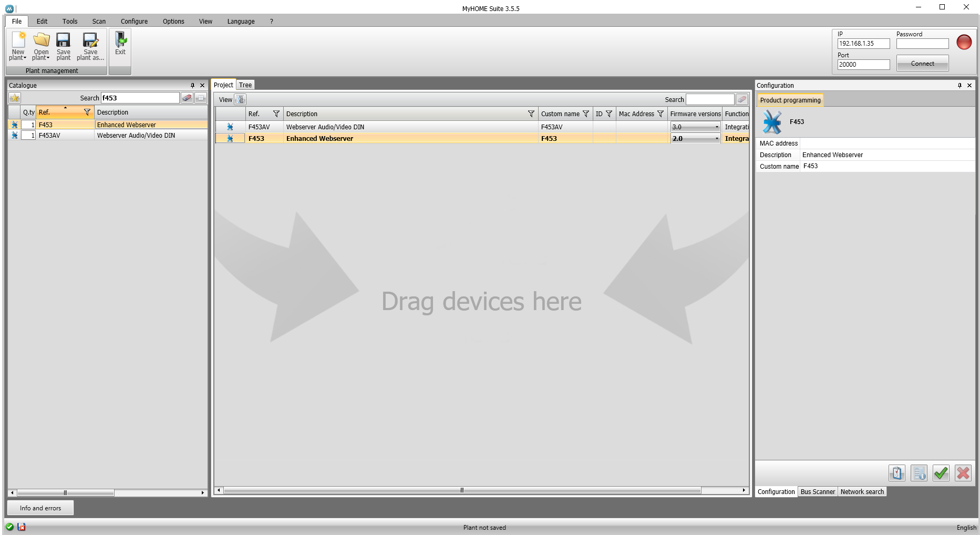The image size is (980, 535).
Task: Click the New plant icon
Action: [x=18, y=41]
